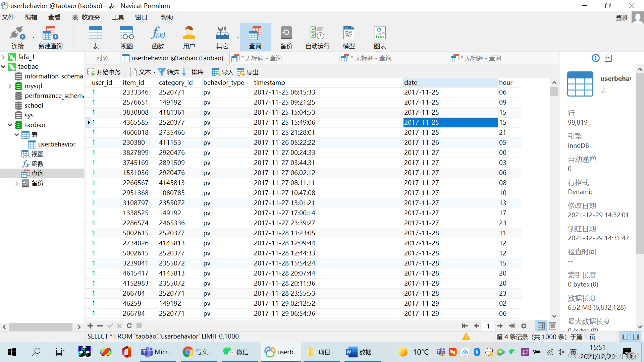Toggle the left navigation pane button
Image resolution: width=644 pixels, height=362 pixels.
625,337
